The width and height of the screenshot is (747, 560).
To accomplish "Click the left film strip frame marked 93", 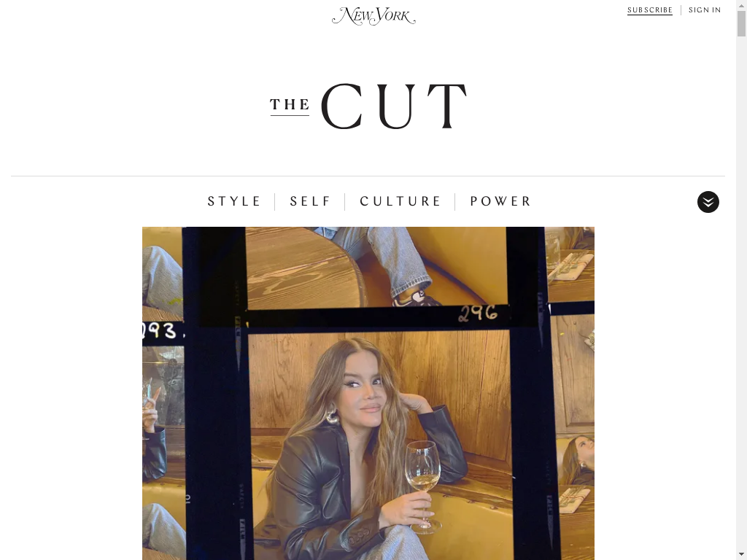I will 163,330.
